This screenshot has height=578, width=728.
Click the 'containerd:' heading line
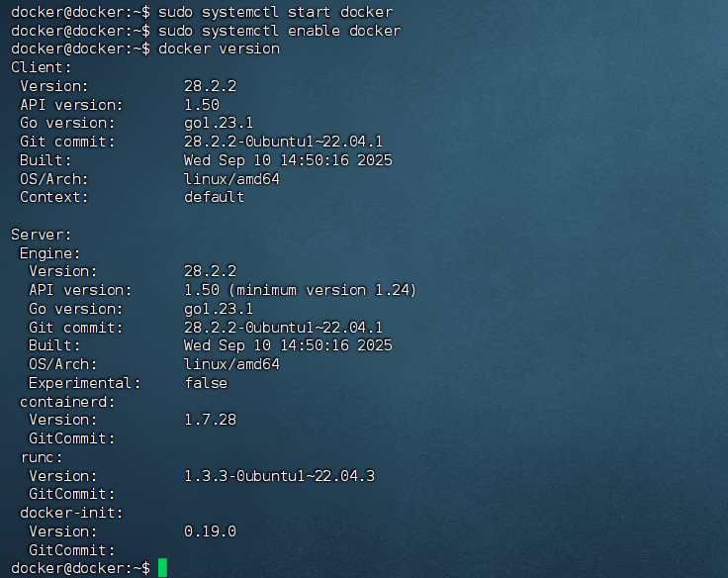67,402
